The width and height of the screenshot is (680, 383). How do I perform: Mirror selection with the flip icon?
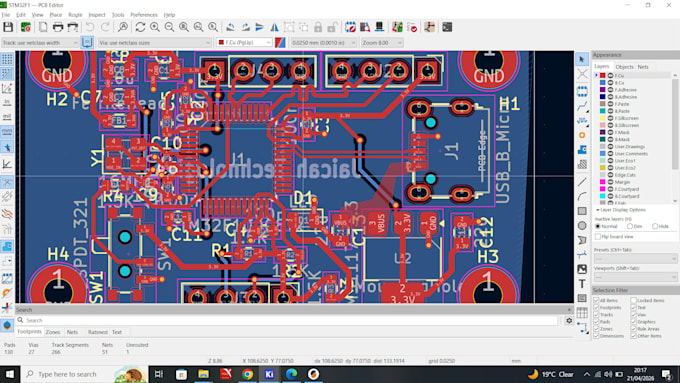[x=275, y=27]
